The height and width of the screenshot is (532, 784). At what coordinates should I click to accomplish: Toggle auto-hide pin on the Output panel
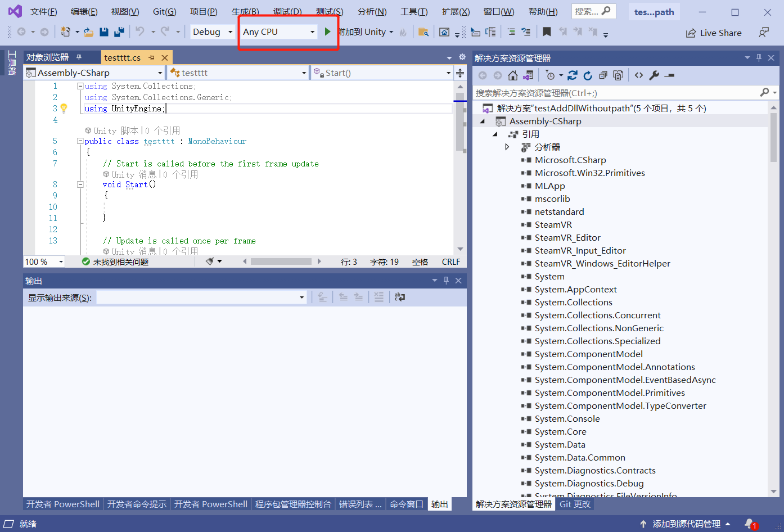click(x=446, y=281)
